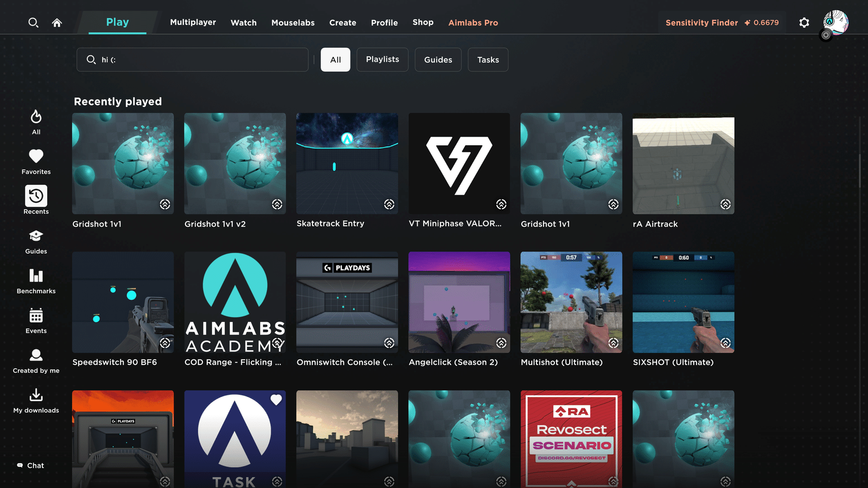Open Benchmarks in the sidebar
This screenshot has height=488, width=868.
click(36, 281)
